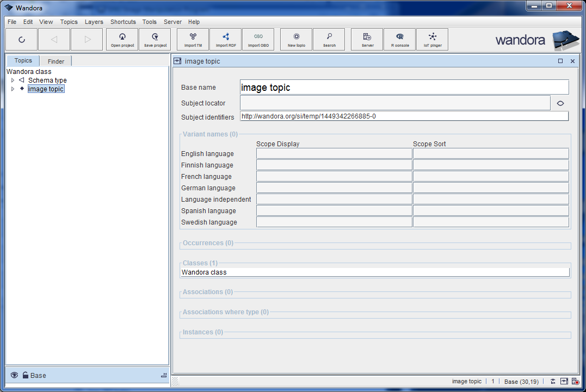Screen dimensions: 586x392
Task: Start the IoT pinger tool
Action: tap(432, 39)
